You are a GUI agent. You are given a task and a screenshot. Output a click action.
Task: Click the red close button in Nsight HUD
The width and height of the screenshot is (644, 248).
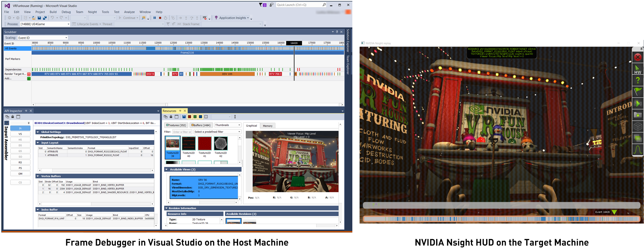tap(637, 57)
